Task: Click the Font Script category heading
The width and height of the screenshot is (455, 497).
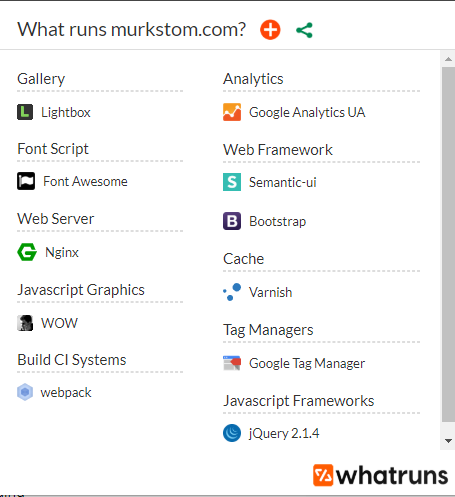Action: tap(53, 149)
